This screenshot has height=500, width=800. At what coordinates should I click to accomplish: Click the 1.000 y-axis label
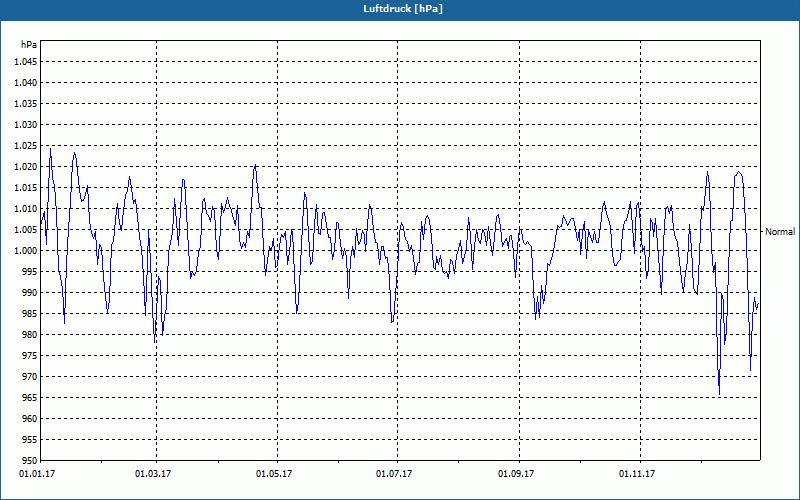tap(26, 251)
